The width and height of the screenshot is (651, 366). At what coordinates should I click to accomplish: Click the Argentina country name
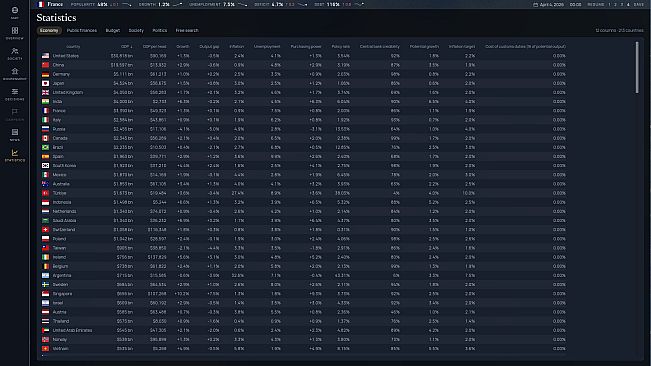[x=62, y=275]
